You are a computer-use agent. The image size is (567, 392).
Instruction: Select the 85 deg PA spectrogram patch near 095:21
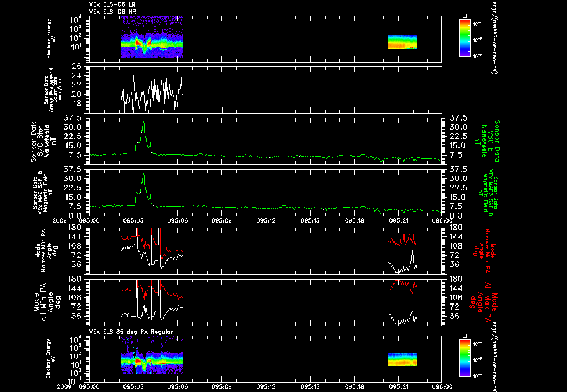tap(403, 360)
